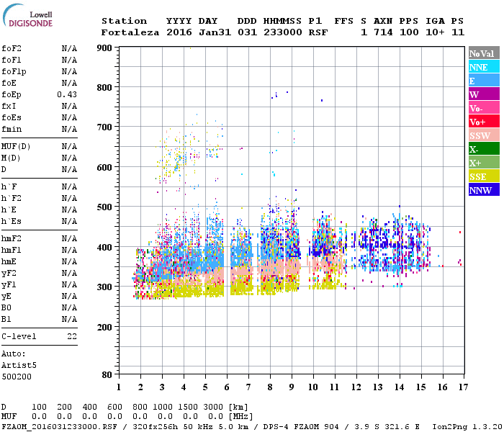The image size is (504, 432).
Task: Click the PS value 11
Action: (458, 32)
